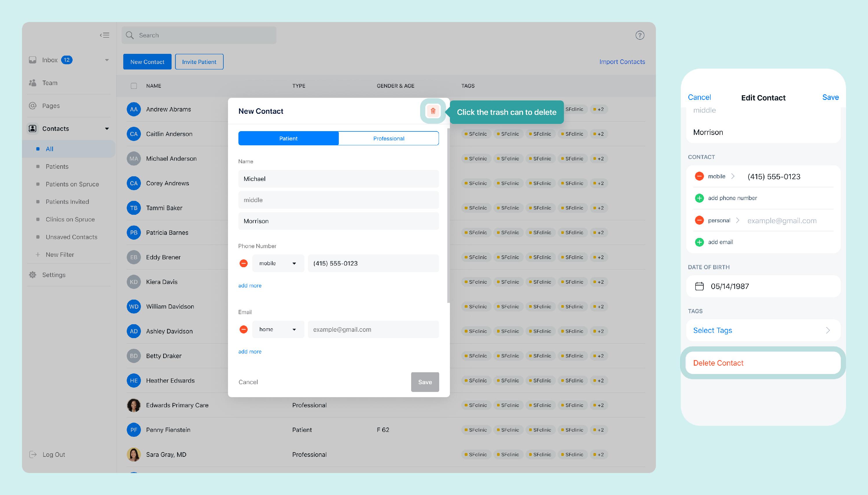Viewport: 868px width, 495px height.
Task: Open the date of birth calendar icon
Action: coord(699,286)
